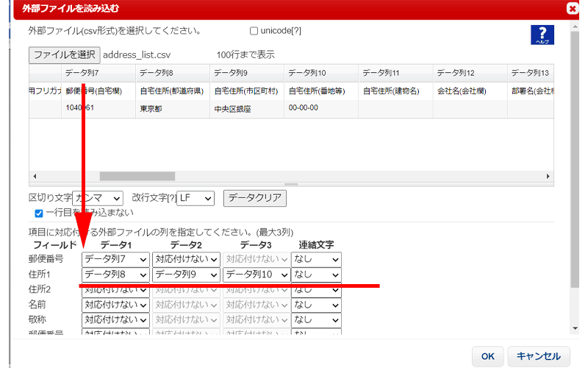Click the データクリア button

(255, 198)
